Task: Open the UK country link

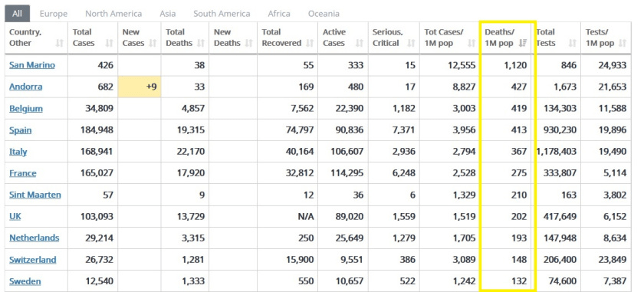Action: pyautogui.click(x=15, y=216)
